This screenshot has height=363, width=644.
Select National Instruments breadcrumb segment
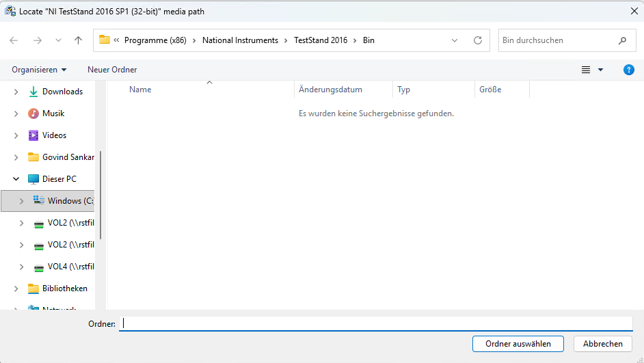click(x=240, y=40)
